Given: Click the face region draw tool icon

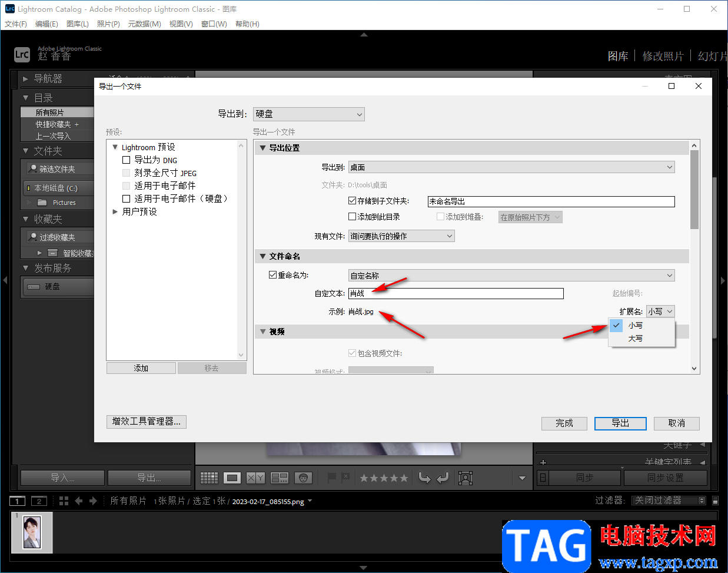Looking at the screenshot, I should pyautogui.click(x=466, y=478).
